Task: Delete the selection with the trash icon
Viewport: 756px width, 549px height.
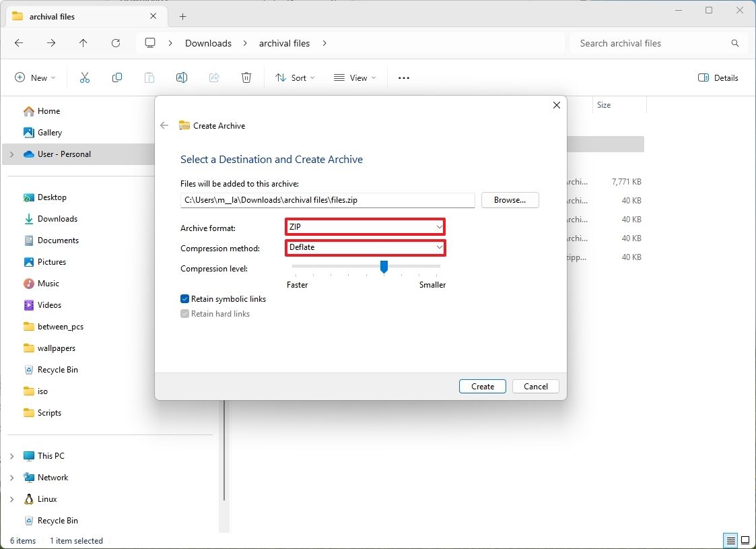Action: [x=246, y=77]
